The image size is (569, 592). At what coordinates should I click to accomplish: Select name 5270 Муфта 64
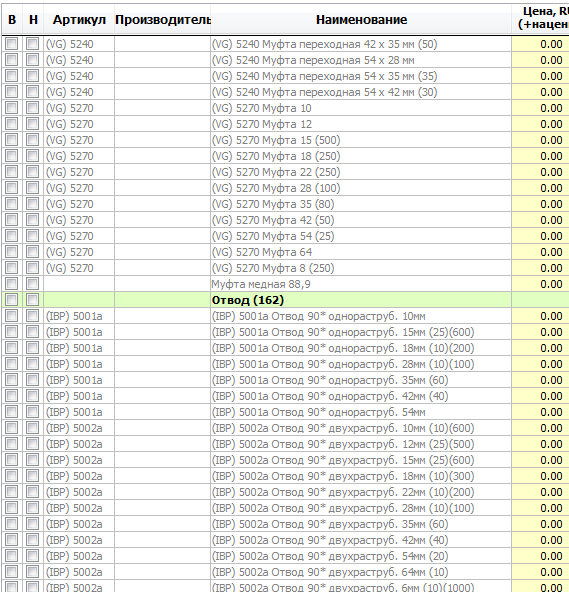click(x=262, y=252)
